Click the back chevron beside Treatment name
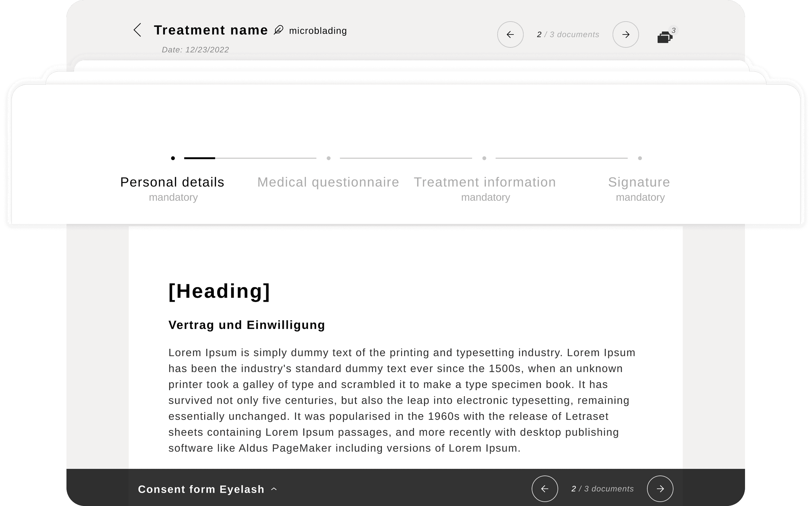The image size is (812, 506). (x=137, y=30)
